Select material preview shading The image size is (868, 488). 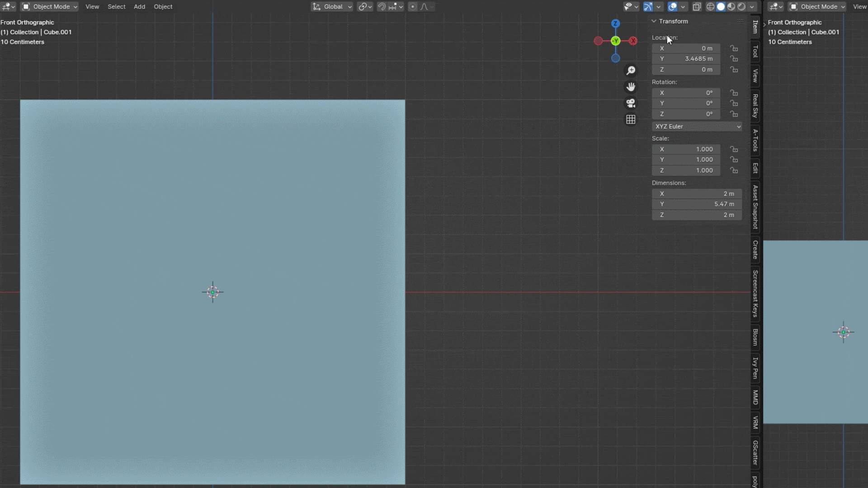(x=731, y=7)
